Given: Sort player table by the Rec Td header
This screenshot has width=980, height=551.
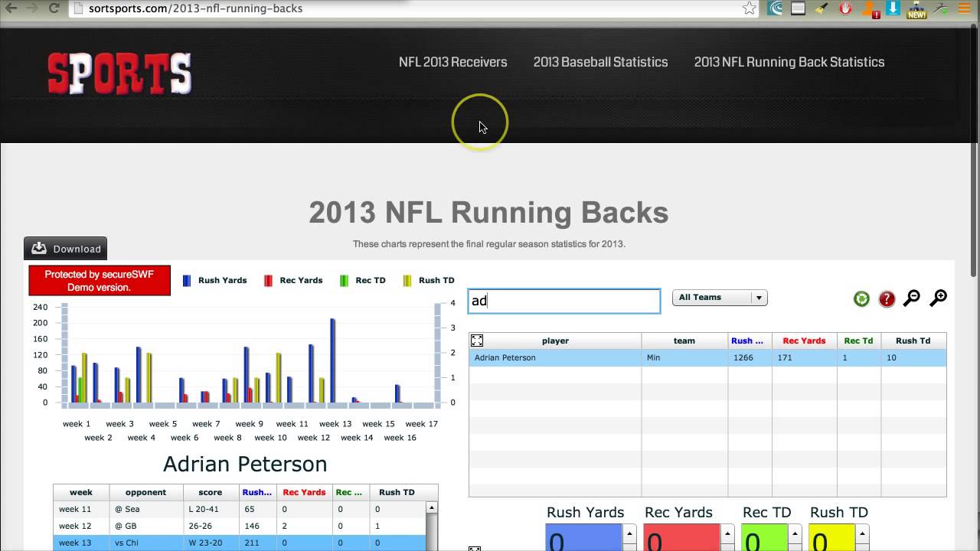Looking at the screenshot, I should (858, 341).
